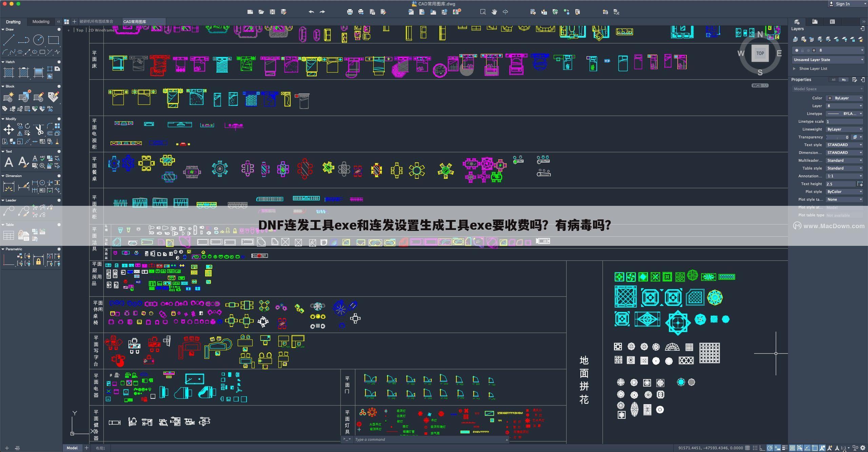Activate the Trim scissors tool
Viewport: 868px width, 452px height.
pyautogui.click(x=39, y=129)
